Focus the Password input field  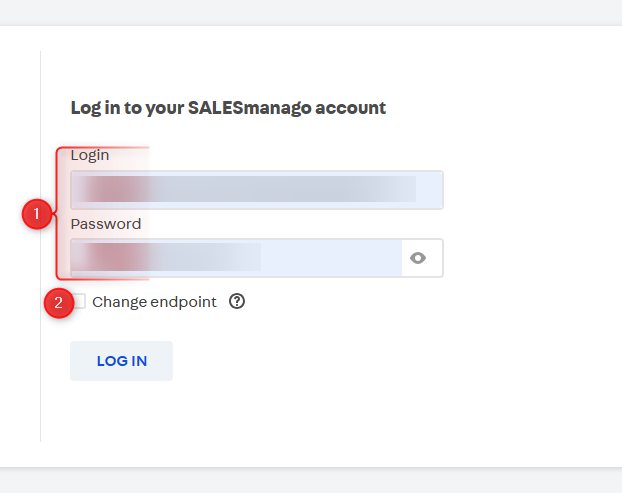[236, 258]
